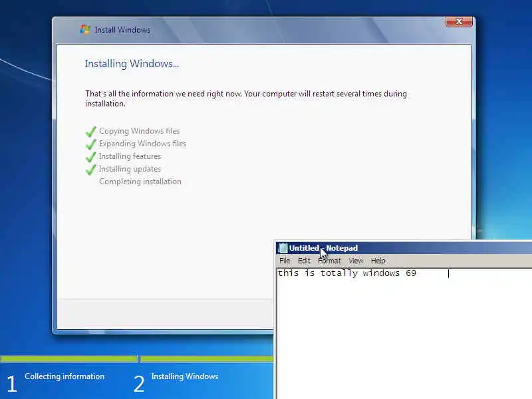Click inside the Notepad text area below the line

point(404,339)
